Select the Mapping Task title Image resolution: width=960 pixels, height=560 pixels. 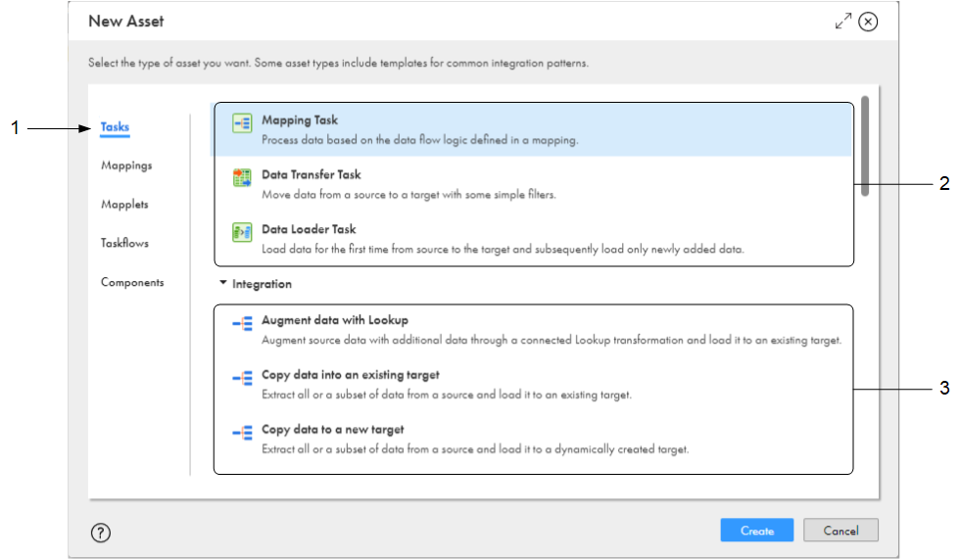[x=300, y=120]
